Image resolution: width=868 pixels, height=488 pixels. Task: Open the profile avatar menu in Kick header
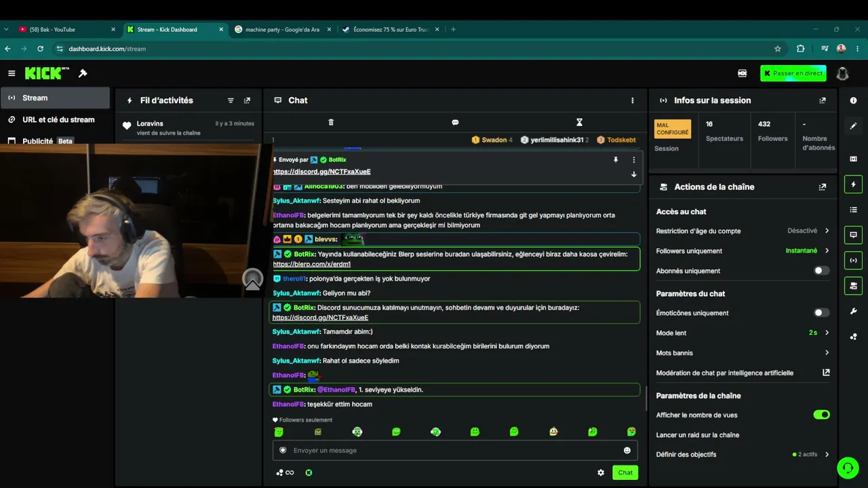click(x=842, y=73)
